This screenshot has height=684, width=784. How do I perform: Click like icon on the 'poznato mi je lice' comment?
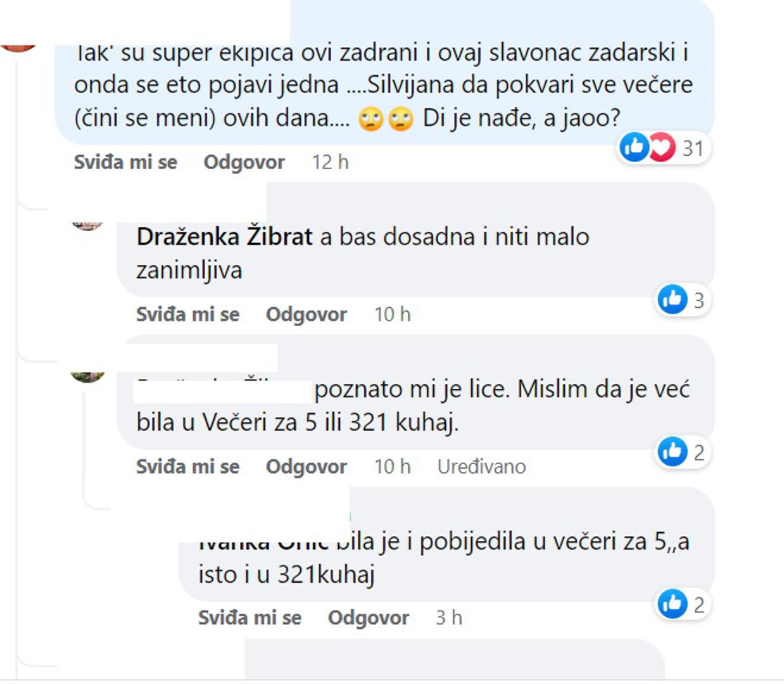[x=673, y=452]
